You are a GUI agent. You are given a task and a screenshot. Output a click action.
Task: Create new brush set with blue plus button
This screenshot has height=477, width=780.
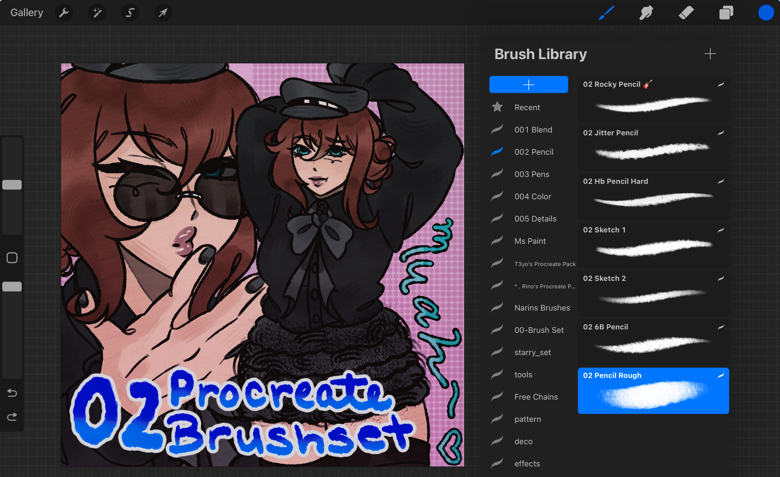(528, 85)
